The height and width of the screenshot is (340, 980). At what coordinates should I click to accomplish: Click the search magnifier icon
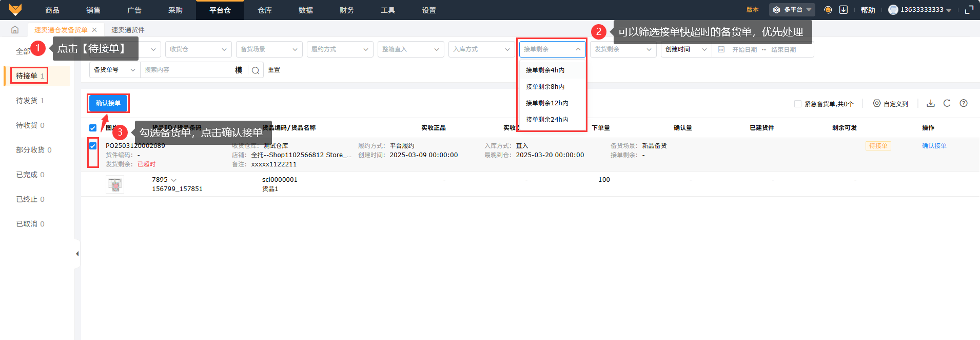coord(255,70)
